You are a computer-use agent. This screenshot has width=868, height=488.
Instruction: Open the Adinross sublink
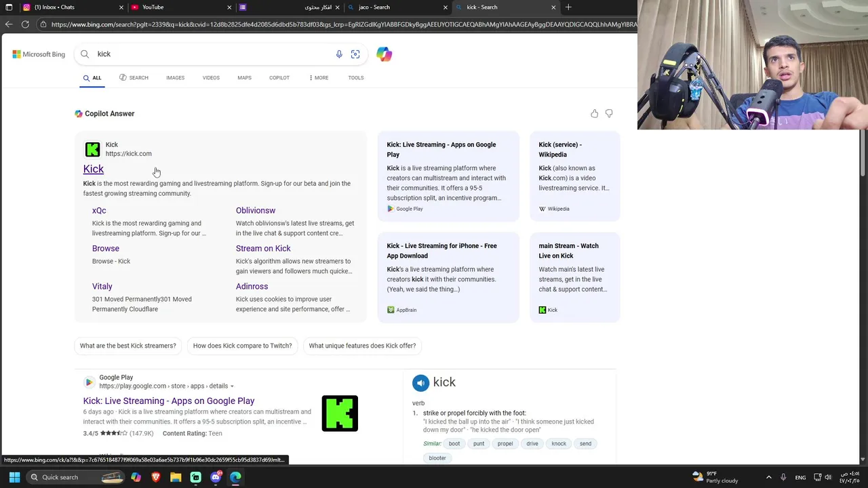tap(252, 287)
